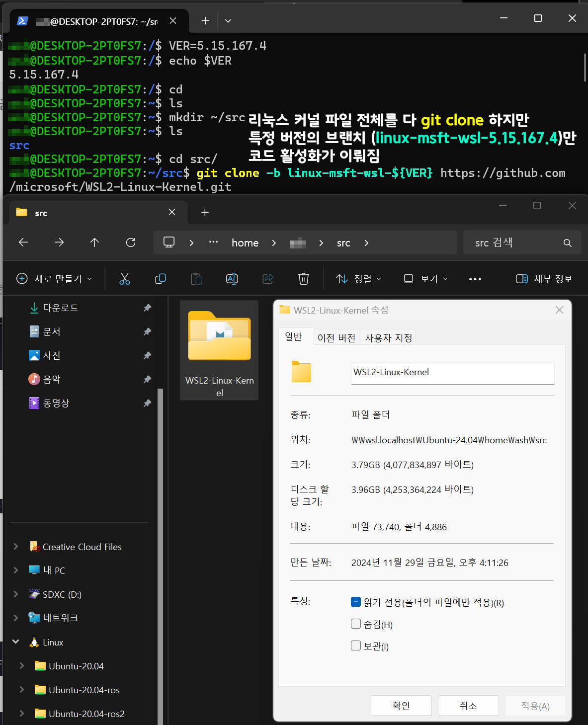Viewport: 588px width, 725px height.
Task: Collapse the Linux tree node
Action: 16,642
